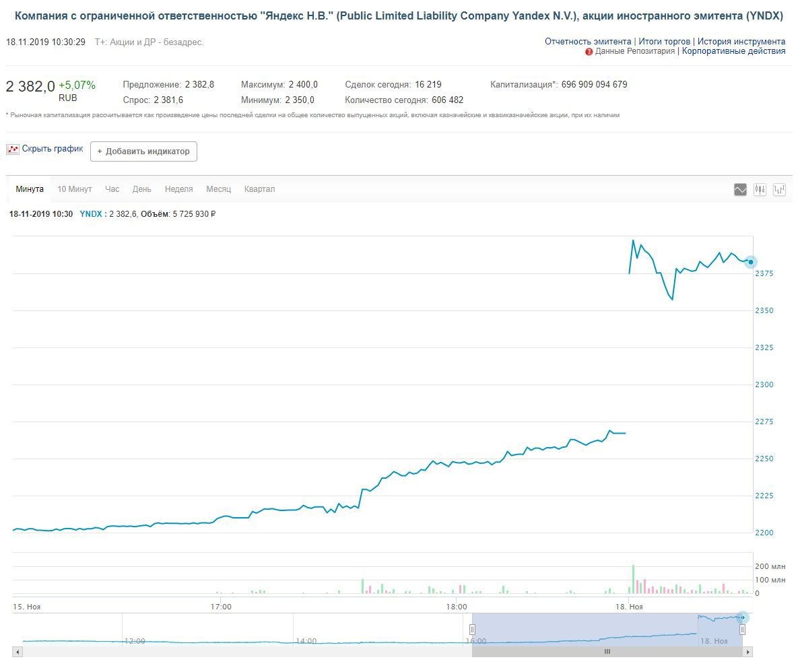The width and height of the screenshot is (800, 672).
Task: Select the Час interval tab
Action: click(x=112, y=189)
